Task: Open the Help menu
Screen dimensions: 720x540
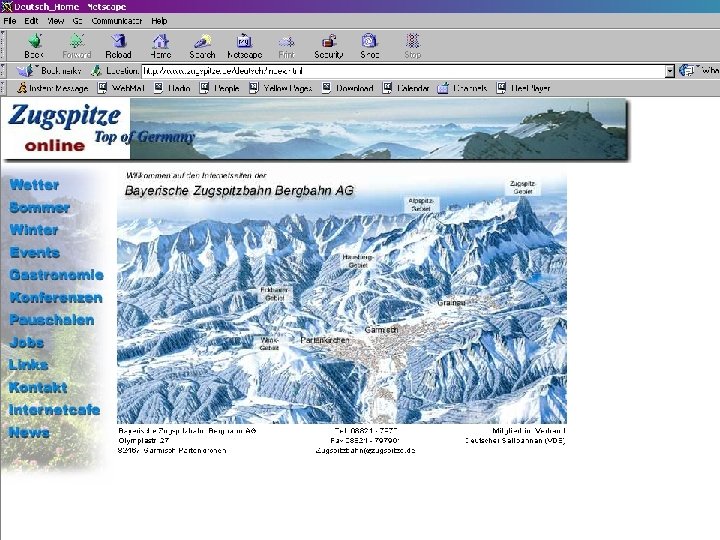Action: pyautogui.click(x=159, y=21)
